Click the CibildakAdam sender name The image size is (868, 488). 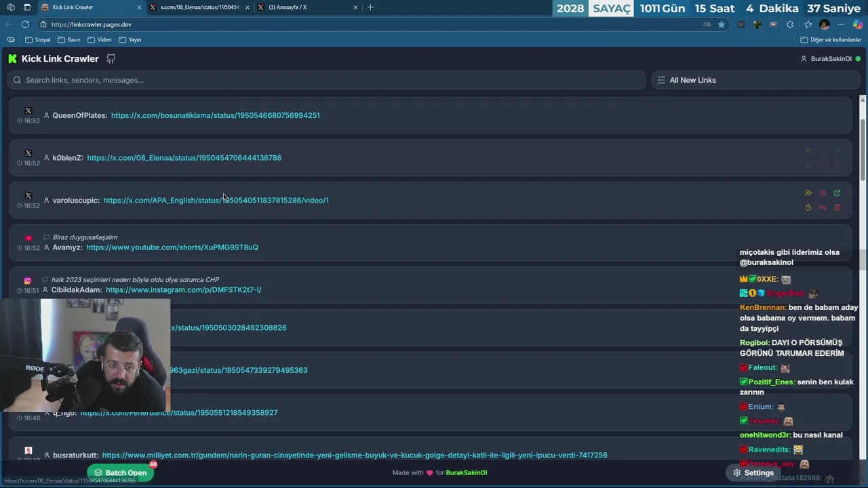pos(77,290)
